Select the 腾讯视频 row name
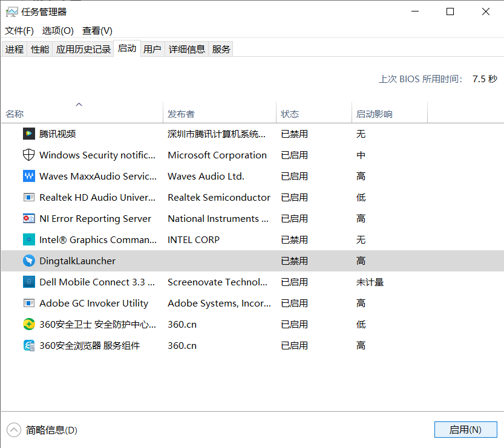504x448 pixels. (57, 134)
